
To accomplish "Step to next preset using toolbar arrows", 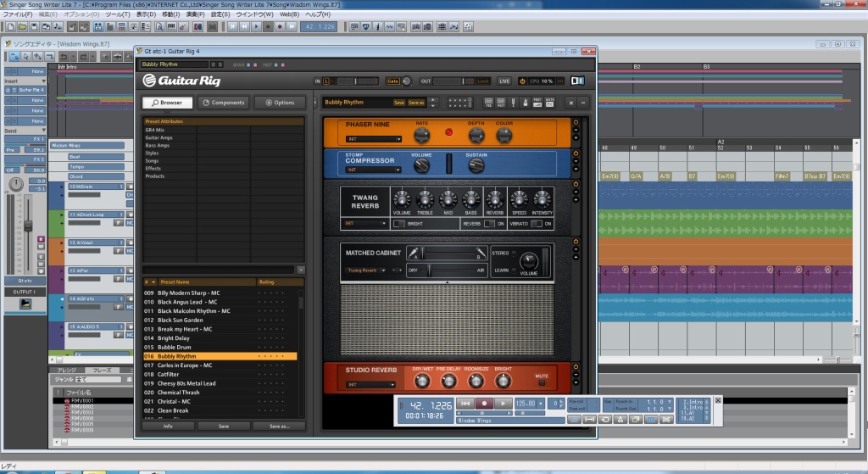I will [432, 106].
